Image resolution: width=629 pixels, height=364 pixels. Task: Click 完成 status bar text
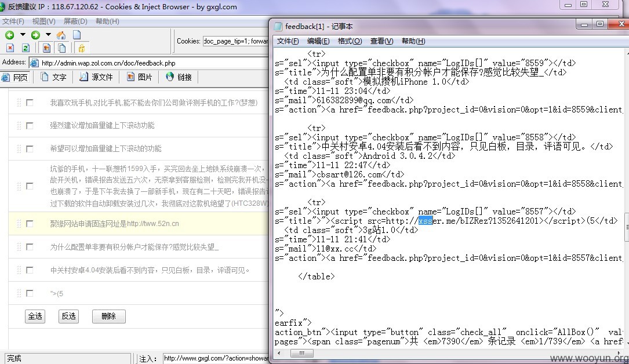14,358
